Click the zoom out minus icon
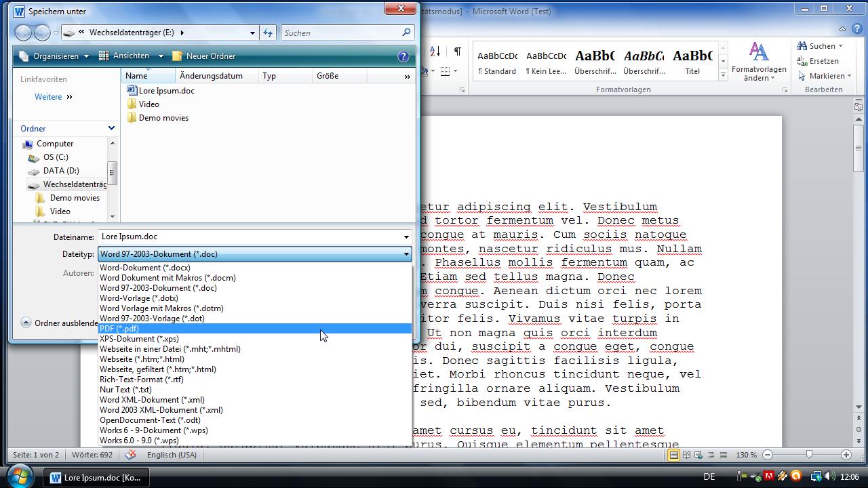The image size is (868, 488). (768, 455)
